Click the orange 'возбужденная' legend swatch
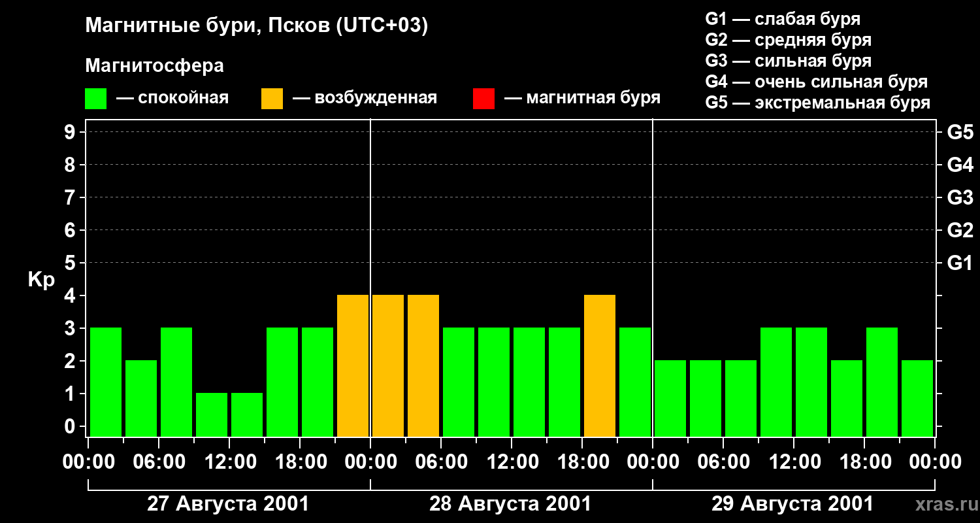 (x=272, y=99)
